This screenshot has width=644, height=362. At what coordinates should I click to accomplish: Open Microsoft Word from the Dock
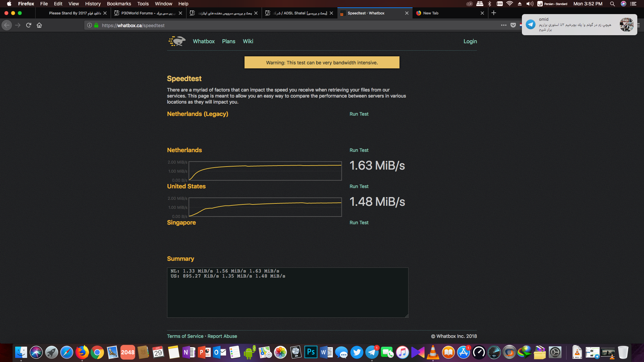pos(326,352)
